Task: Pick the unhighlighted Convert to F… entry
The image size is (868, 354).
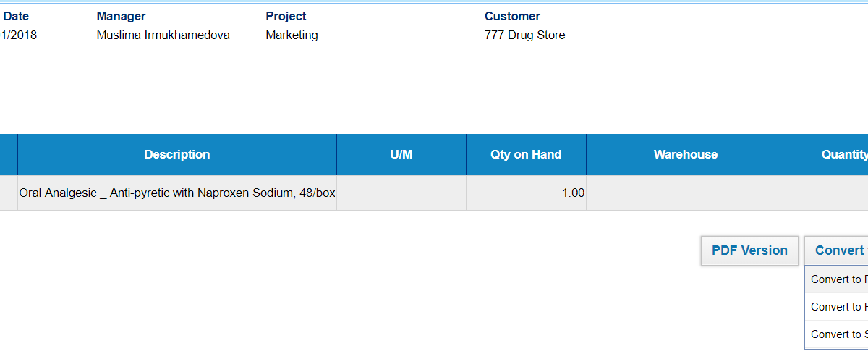Action: tap(836, 307)
